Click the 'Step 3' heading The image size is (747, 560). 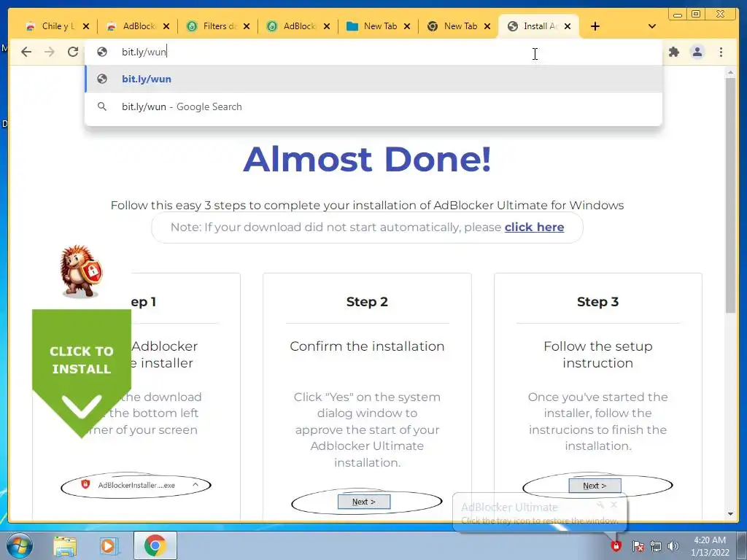point(597,302)
